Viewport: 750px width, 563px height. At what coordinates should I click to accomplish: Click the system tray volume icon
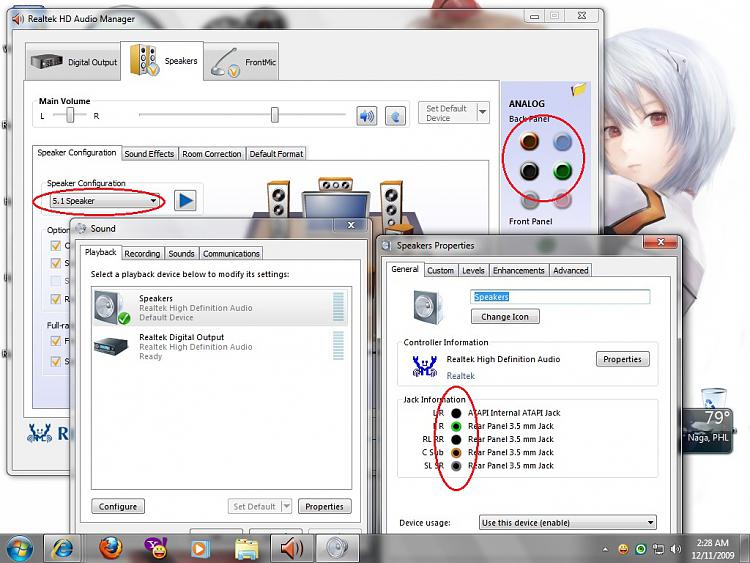[675, 549]
